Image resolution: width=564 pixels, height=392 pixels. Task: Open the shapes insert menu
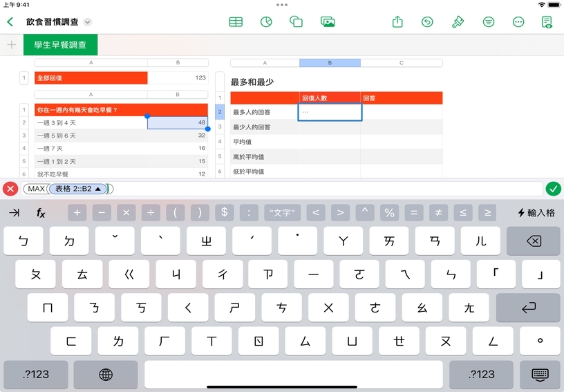tap(297, 22)
